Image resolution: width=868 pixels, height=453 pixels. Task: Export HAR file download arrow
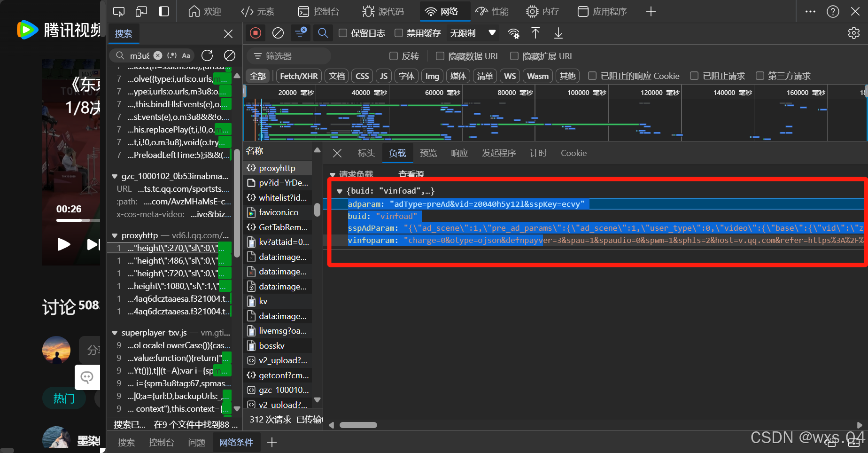coord(558,33)
